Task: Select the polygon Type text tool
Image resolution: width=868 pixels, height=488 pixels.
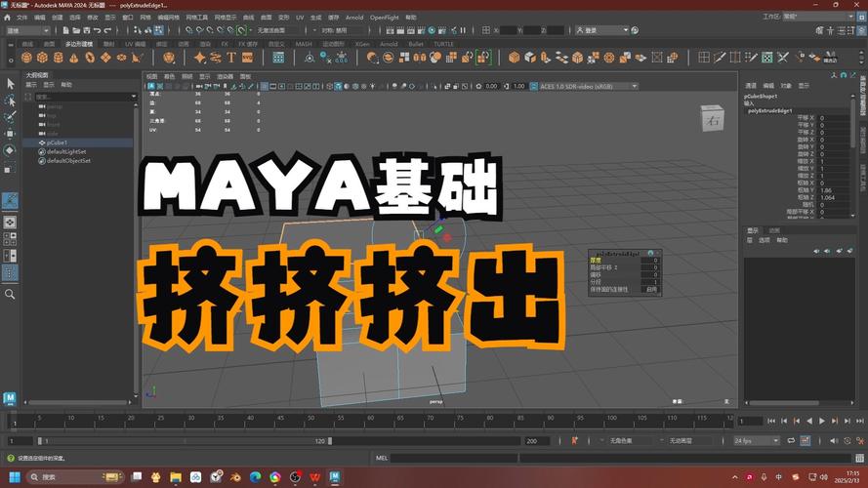Action: point(232,58)
